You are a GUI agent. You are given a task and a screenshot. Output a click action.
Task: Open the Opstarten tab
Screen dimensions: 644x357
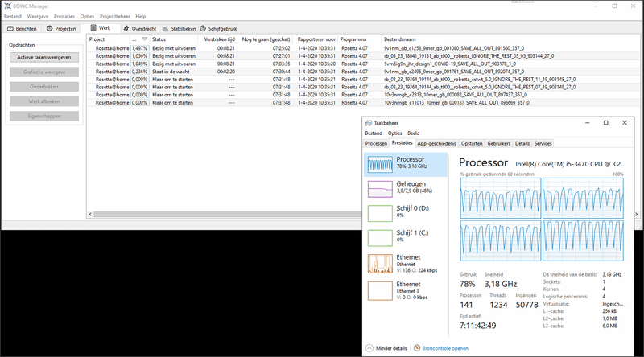pyautogui.click(x=472, y=143)
